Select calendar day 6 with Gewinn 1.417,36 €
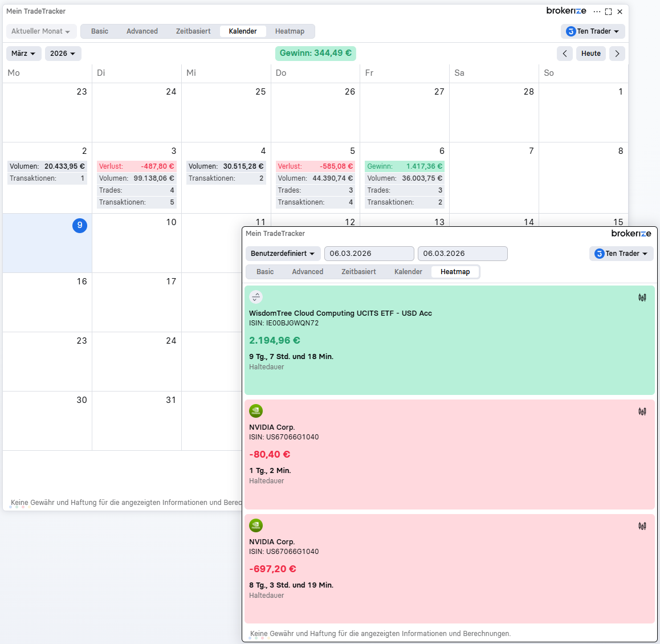The width and height of the screenshot is (660, 644). (404, 178)
